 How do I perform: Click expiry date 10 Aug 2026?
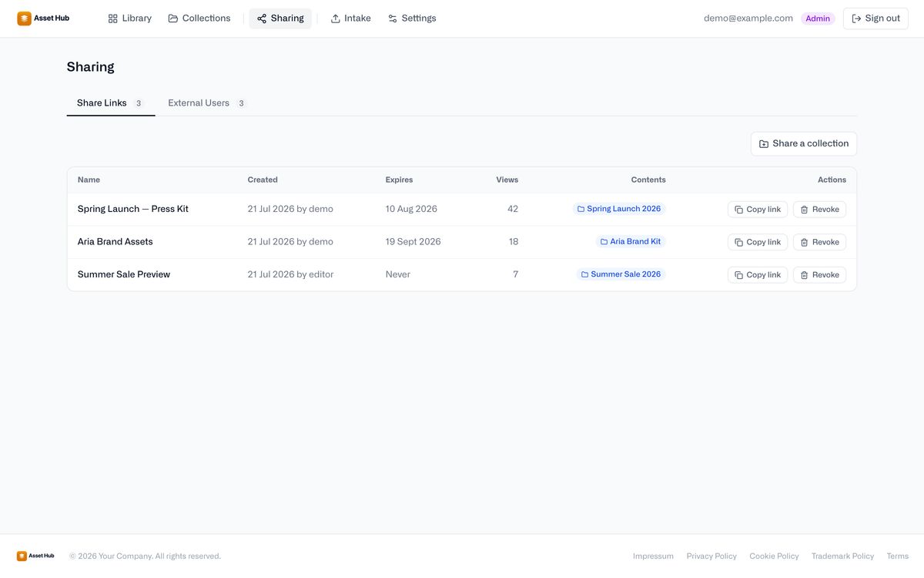click(x=411, y=209)
